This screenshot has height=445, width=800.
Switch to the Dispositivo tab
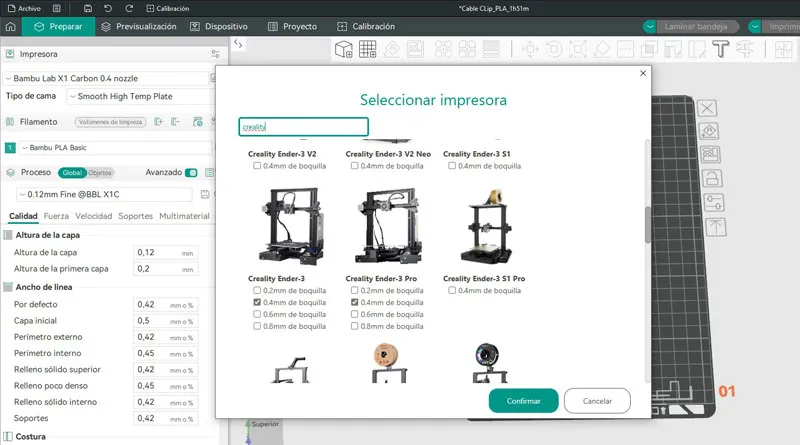[219, 27]
